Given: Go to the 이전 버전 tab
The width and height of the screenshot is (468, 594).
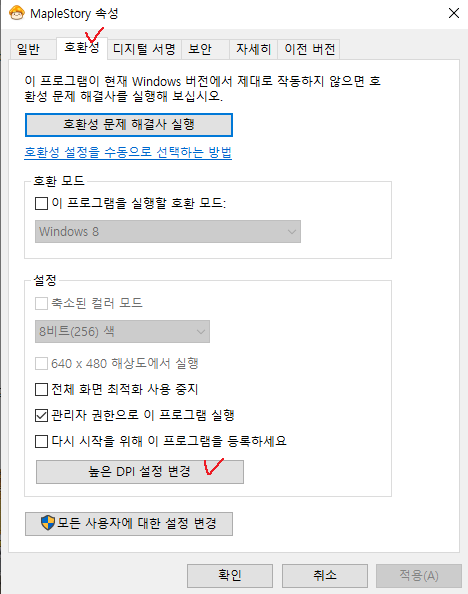Looking at the screenshot, I should coord(309,49).
